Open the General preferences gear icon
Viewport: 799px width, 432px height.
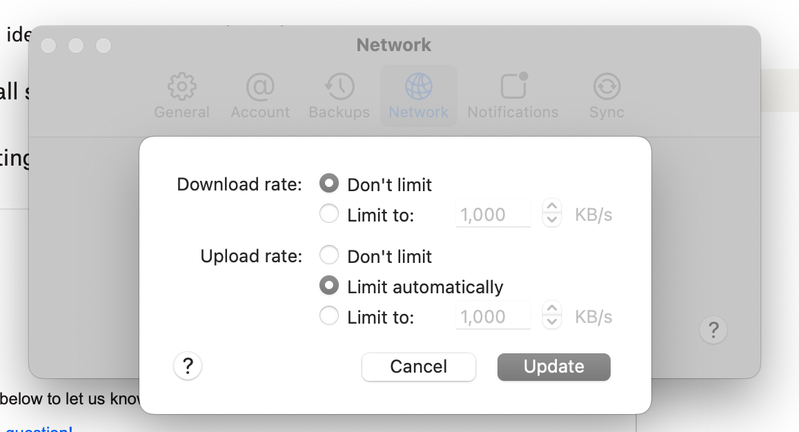click(x=182, y=87)
